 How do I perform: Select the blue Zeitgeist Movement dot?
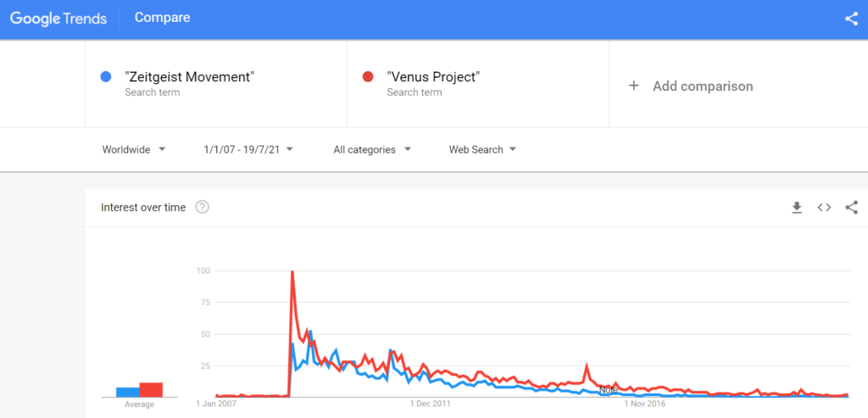(x=106, y=77)
